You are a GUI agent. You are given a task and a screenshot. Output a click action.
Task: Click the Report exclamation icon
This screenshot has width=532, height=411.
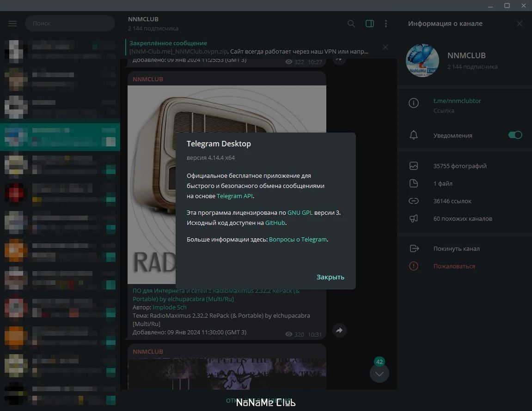click(414, 266)
